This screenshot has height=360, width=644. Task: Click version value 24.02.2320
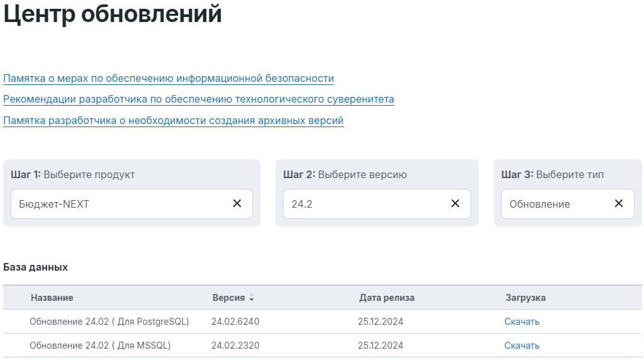(x=235, y=346)
